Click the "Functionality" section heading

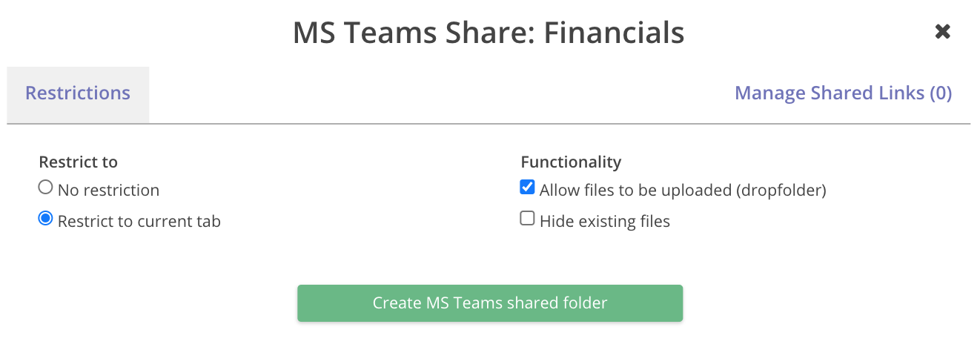571,162
